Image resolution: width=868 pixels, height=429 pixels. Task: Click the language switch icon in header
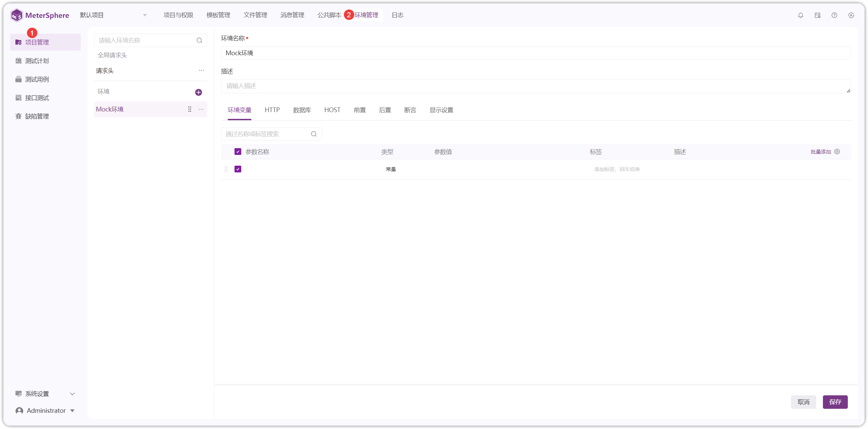pyautogui.click(x=851, y=15)
